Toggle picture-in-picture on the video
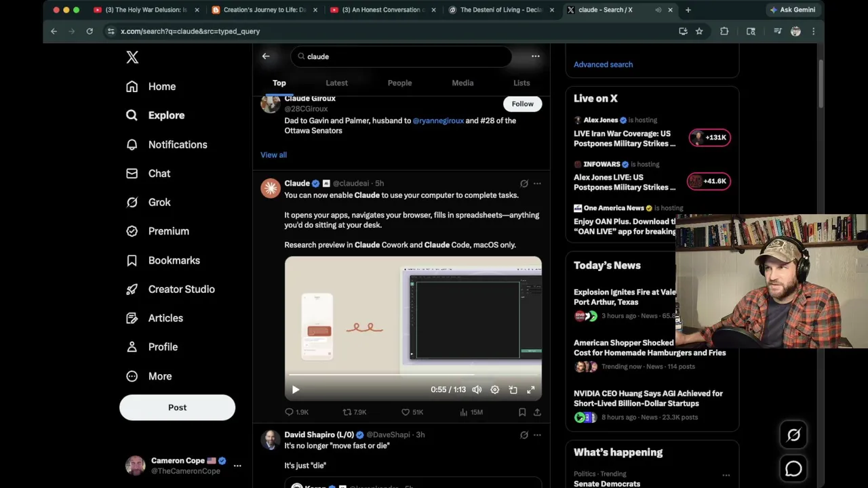This screenshot has width=868, height=488. point(513,390)
